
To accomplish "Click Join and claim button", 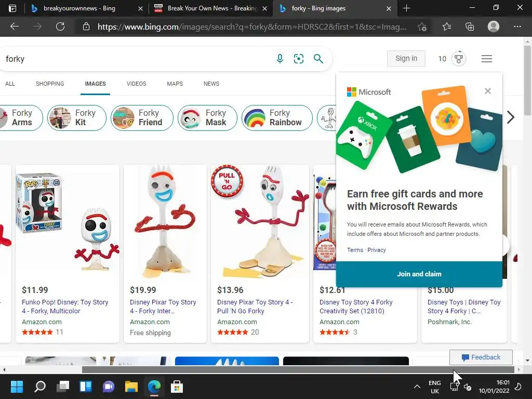I will pos(419,274).
